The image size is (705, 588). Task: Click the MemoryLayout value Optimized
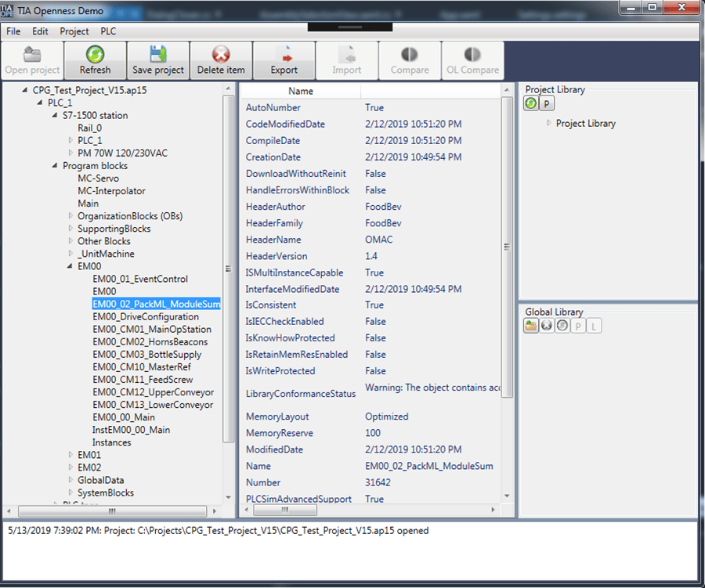click(x=387, y=417)
